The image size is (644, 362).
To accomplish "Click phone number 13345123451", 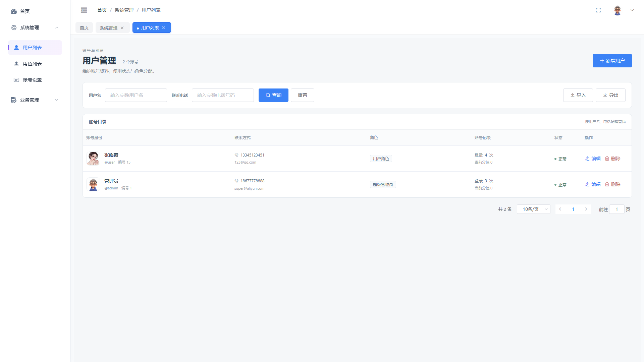I will (x=252, y=155).
